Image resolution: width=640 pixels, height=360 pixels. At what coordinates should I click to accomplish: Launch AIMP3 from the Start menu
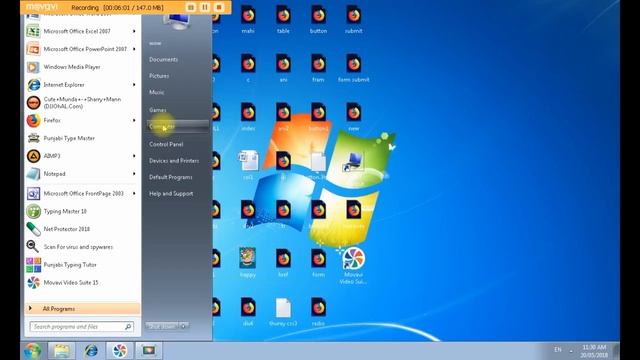point(82,156)
